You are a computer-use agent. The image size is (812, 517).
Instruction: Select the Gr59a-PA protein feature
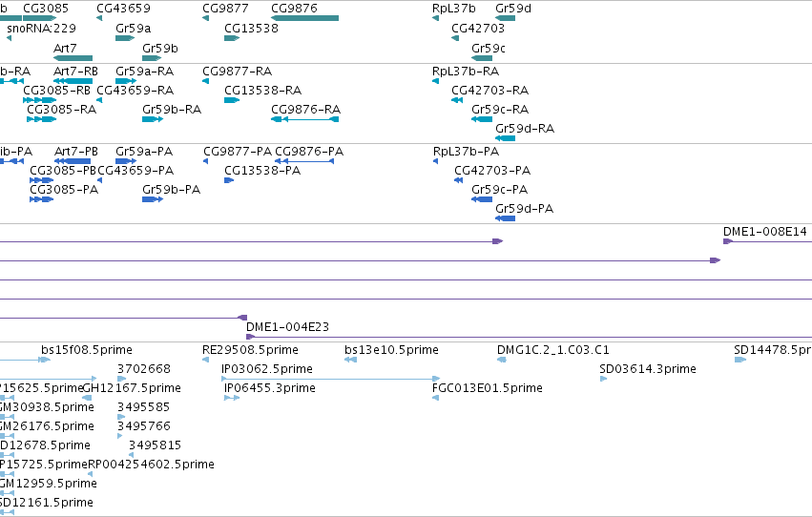click(126, 161)
